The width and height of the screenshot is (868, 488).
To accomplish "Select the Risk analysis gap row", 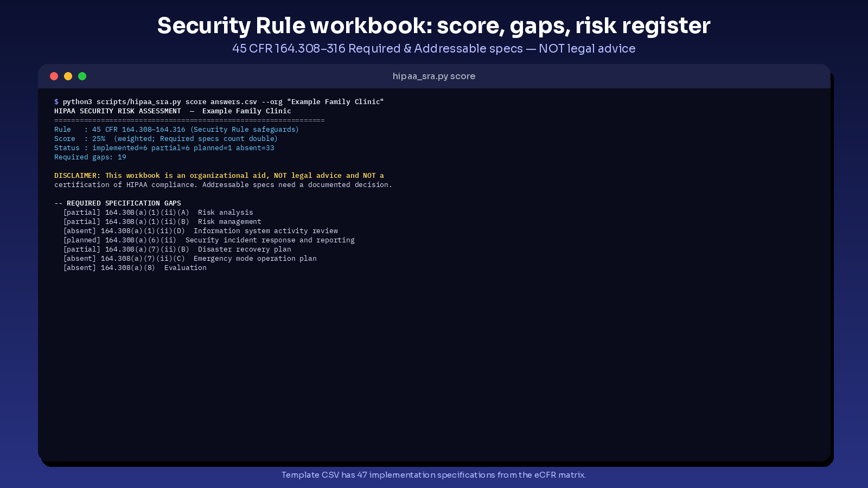I will point(158,213).
